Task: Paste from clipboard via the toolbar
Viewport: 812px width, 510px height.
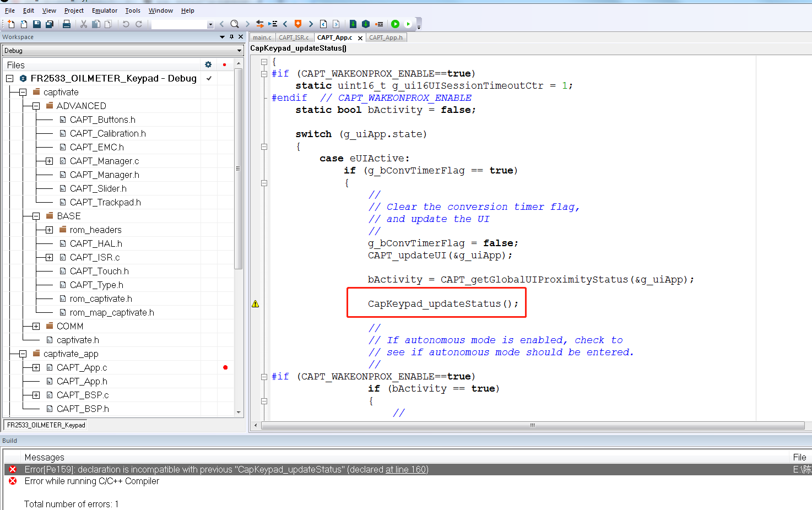Action: pyautogui.click(x=109, y=24)
